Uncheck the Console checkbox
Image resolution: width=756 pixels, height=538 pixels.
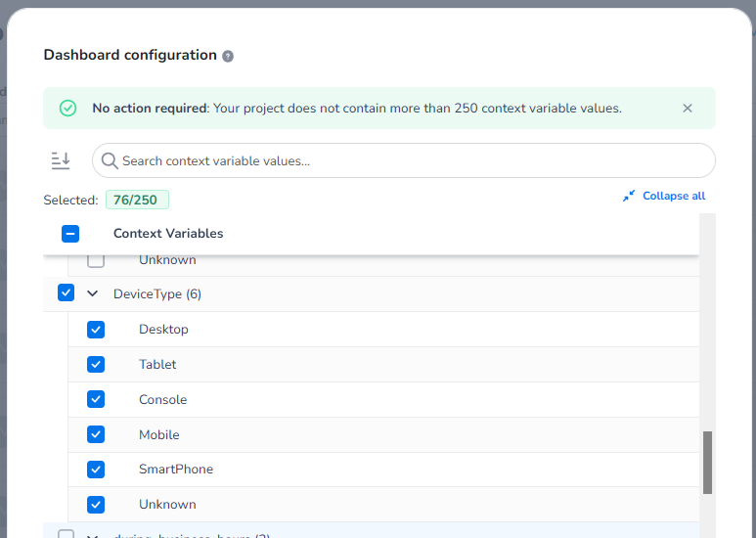pyautogui.click(x=96, y=399)
